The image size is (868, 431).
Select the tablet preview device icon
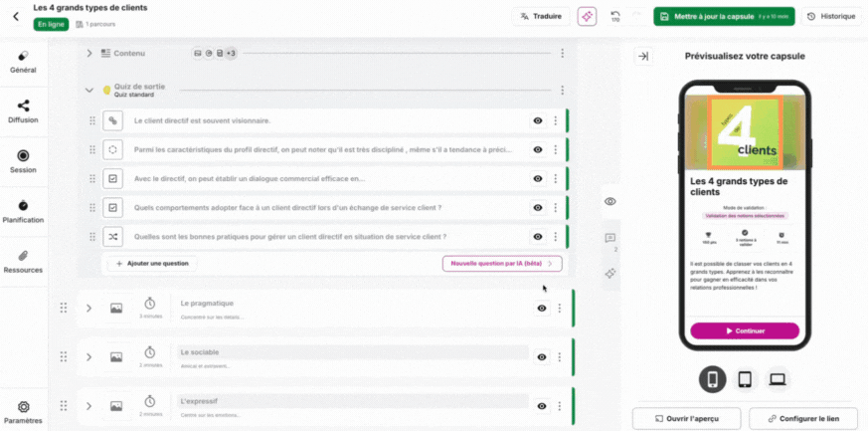point(745,379)
